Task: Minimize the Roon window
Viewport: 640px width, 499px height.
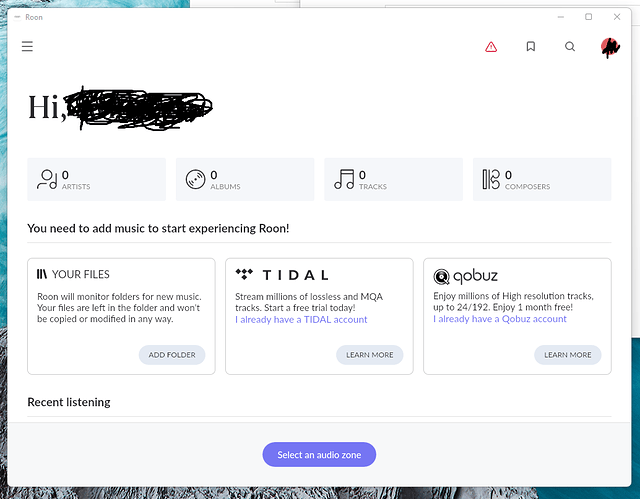Action: [x=561, y=17]
